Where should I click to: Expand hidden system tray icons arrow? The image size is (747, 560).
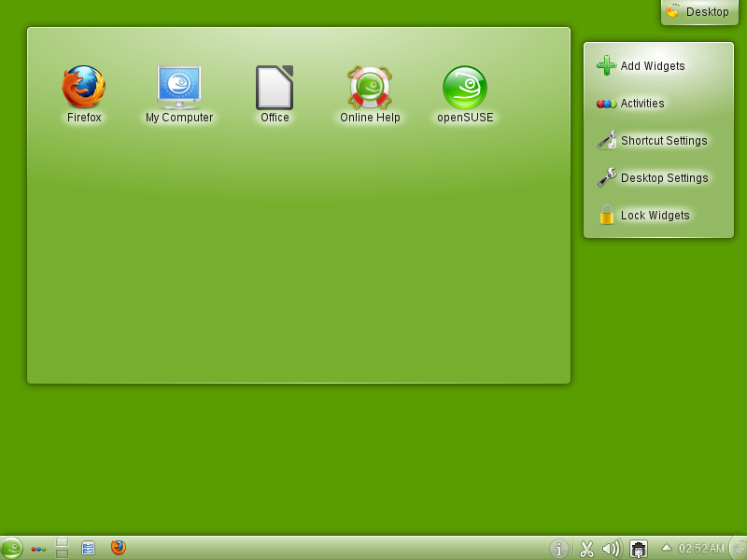pyautogui.click(x=667, y=548)
